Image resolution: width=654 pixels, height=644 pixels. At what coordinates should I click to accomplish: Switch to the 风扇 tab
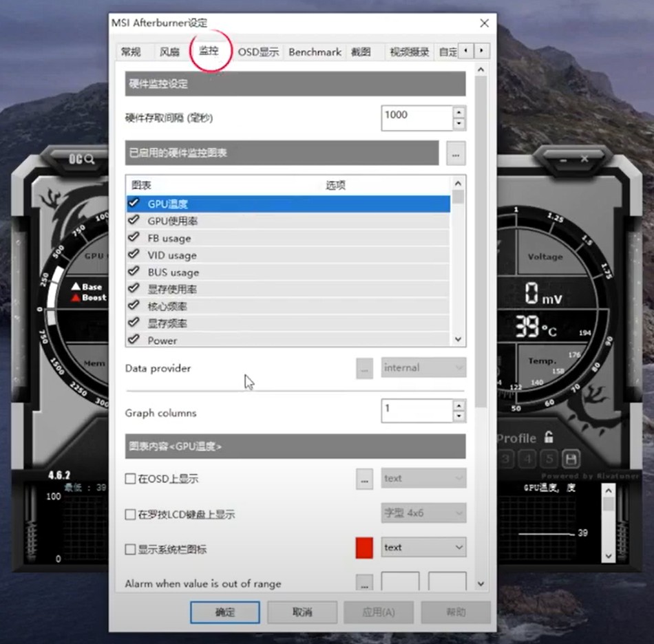click(x=169, y=52)
